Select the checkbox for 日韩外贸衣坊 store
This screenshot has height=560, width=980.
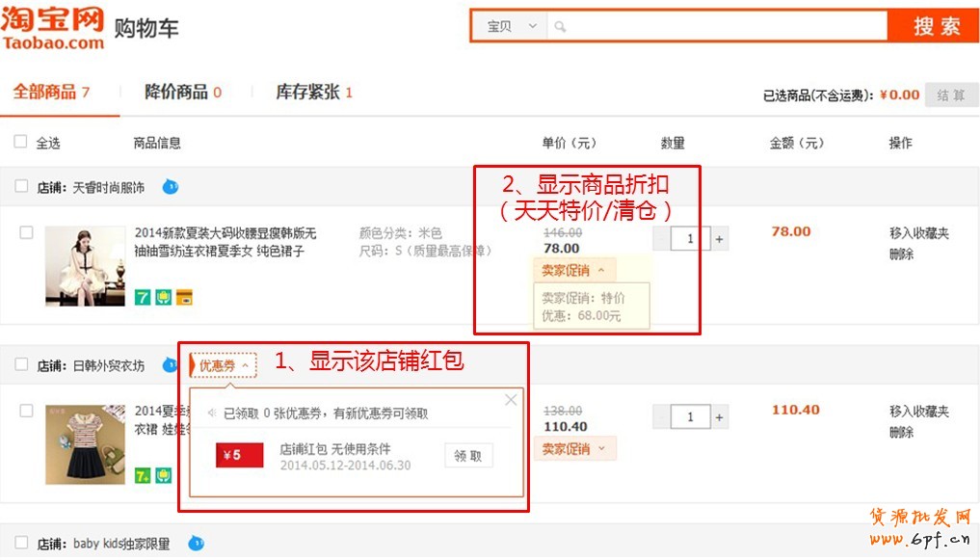(21, 365)
